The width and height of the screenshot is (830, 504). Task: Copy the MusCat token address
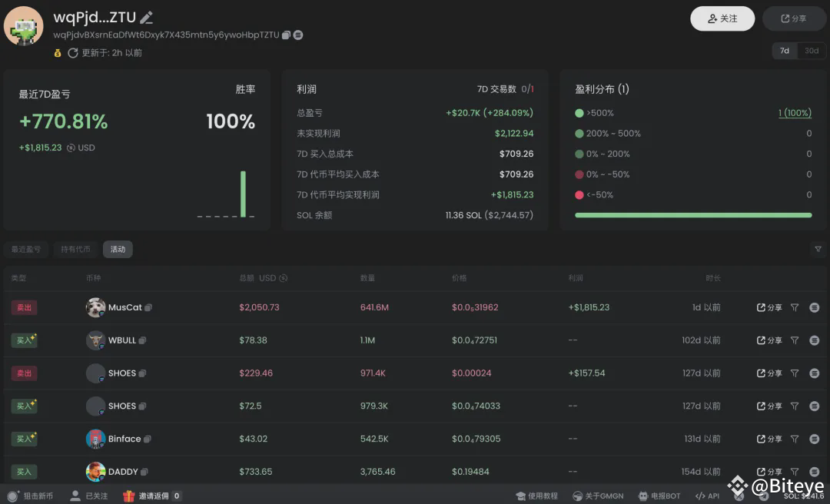[148, 307]
